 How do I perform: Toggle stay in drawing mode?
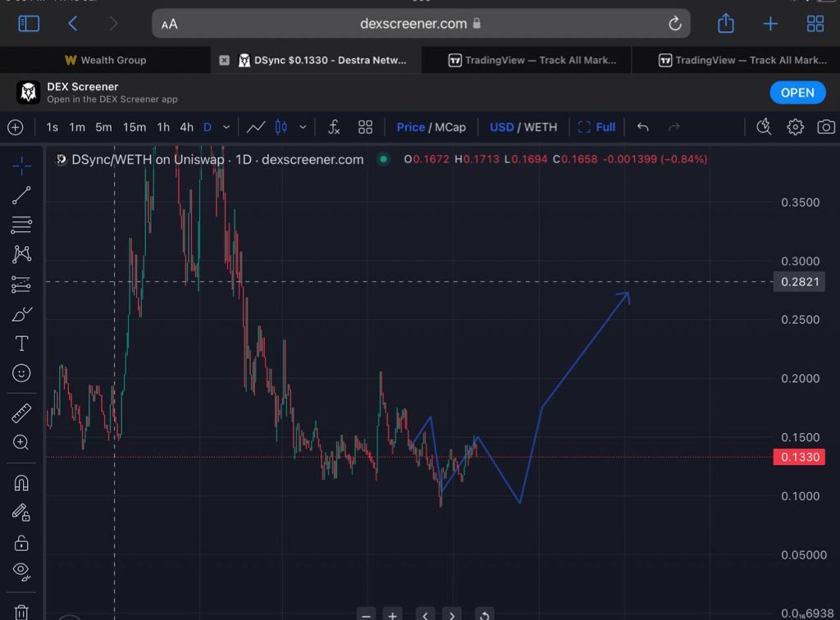[21, 513]
